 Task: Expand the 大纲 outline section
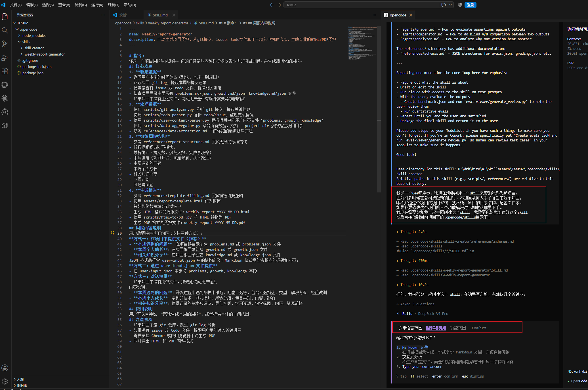pyautogui.click(x=15, y=379)
